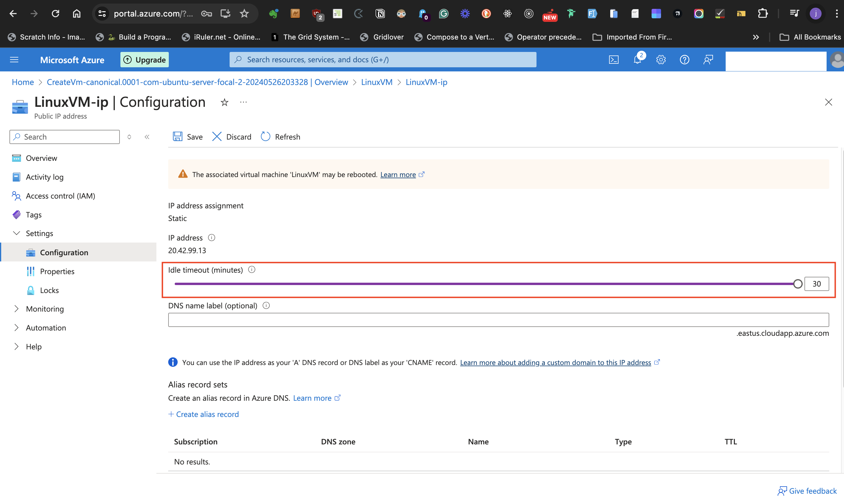Grab the Idle timeout slider handle

pyautogui.click(x=798, y=284)
